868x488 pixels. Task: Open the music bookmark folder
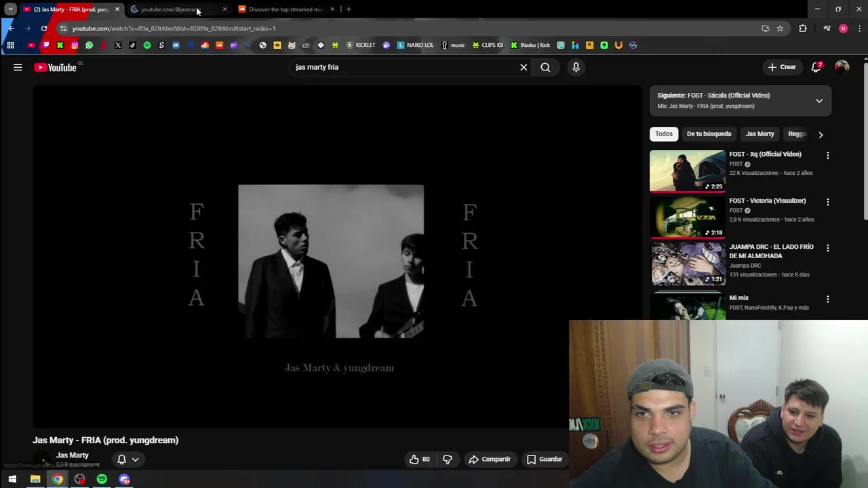pyautogui.click(x=453, y=45)
